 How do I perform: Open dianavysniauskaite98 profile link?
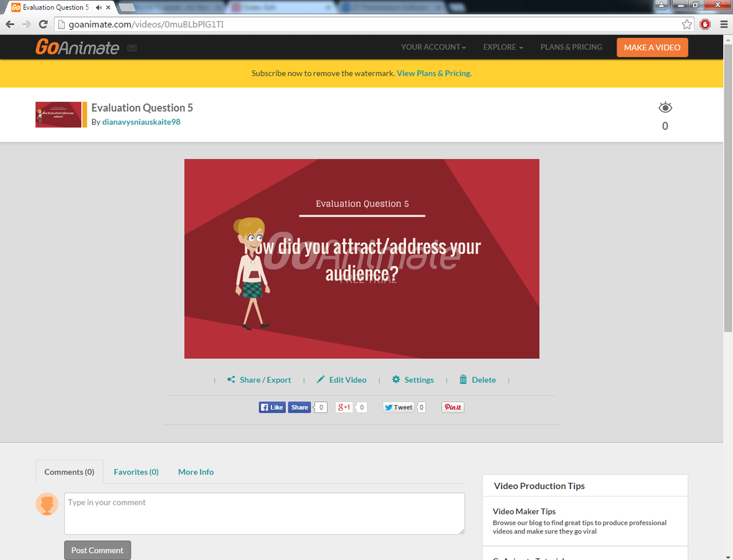[x=141, y=122]
